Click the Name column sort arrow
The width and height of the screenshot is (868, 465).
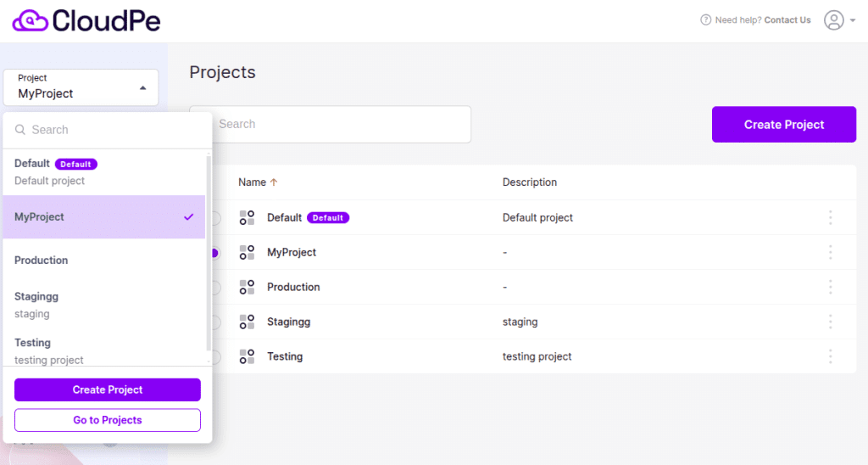[274, 182]
